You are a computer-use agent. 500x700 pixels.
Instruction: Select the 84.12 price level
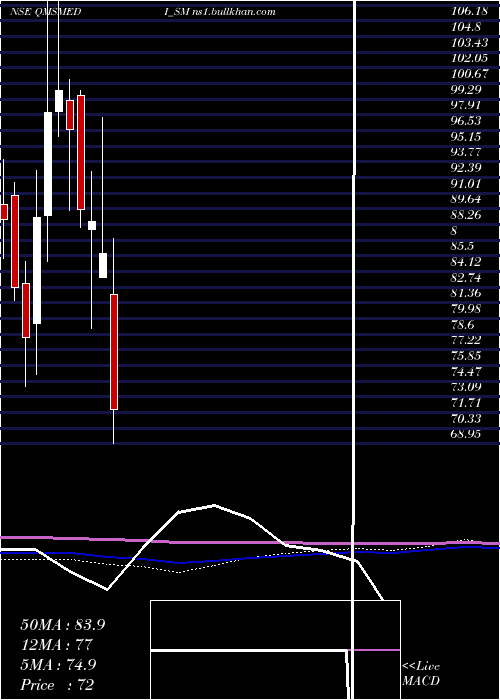click(466, 262)
